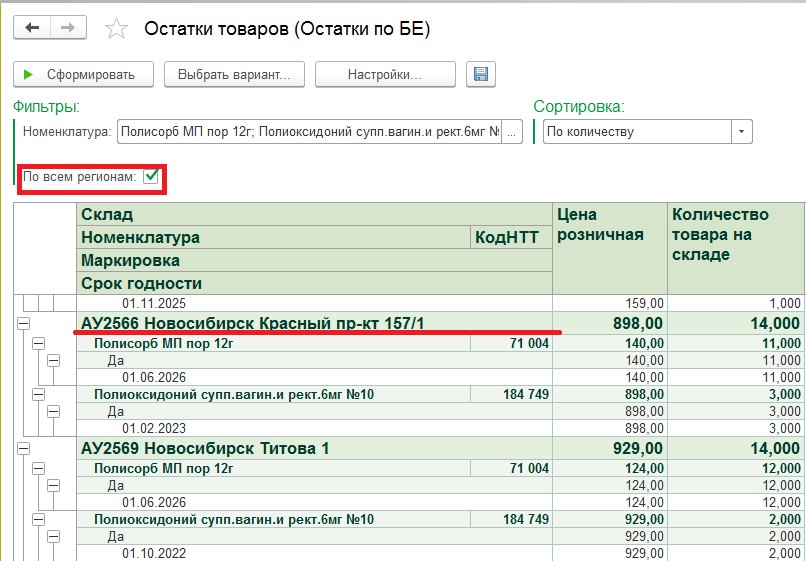Collapse the Да node above 01.02.2023

[53, 412]
